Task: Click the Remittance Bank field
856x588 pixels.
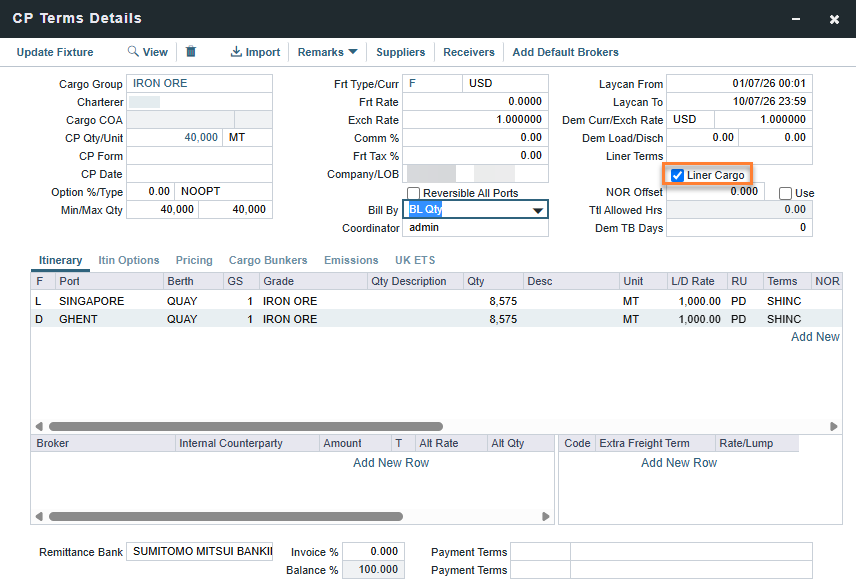Action: point(199,551)
